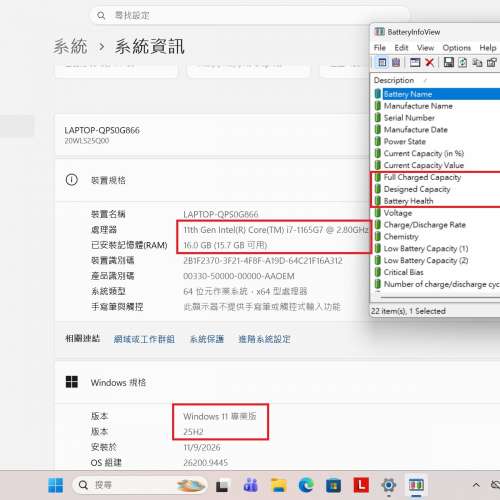Screen dimensions: 500x500
Task: Select the Power State row
Action: pos(437,141)
